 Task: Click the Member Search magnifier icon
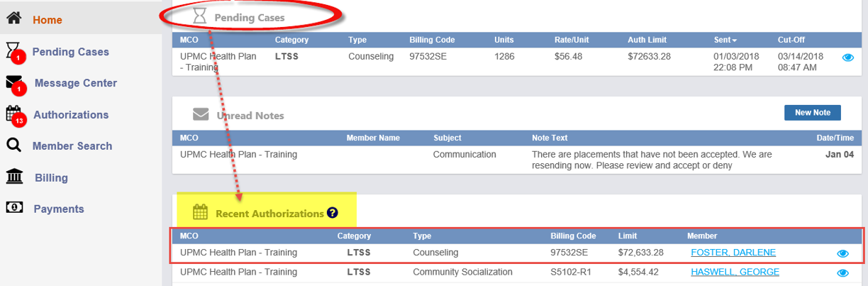[13, 145]
